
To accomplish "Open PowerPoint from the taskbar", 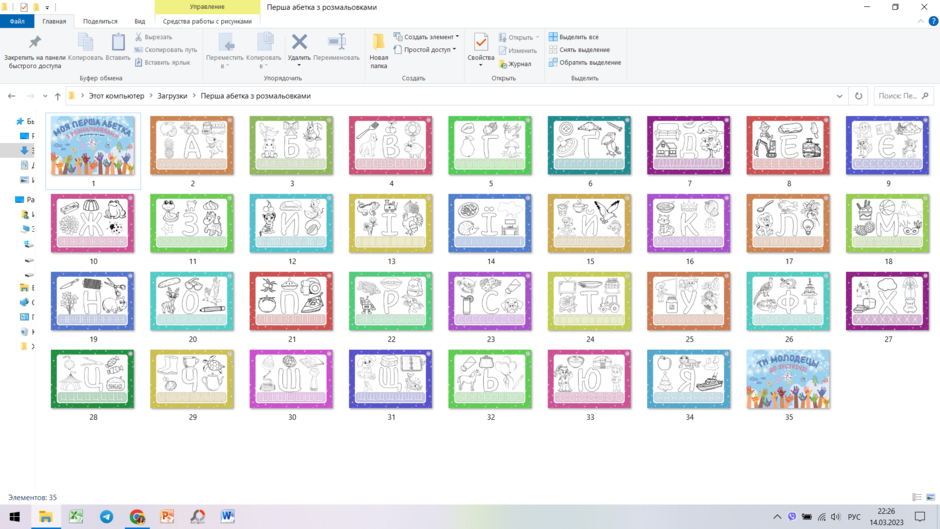I will click(x=167, y=516).
